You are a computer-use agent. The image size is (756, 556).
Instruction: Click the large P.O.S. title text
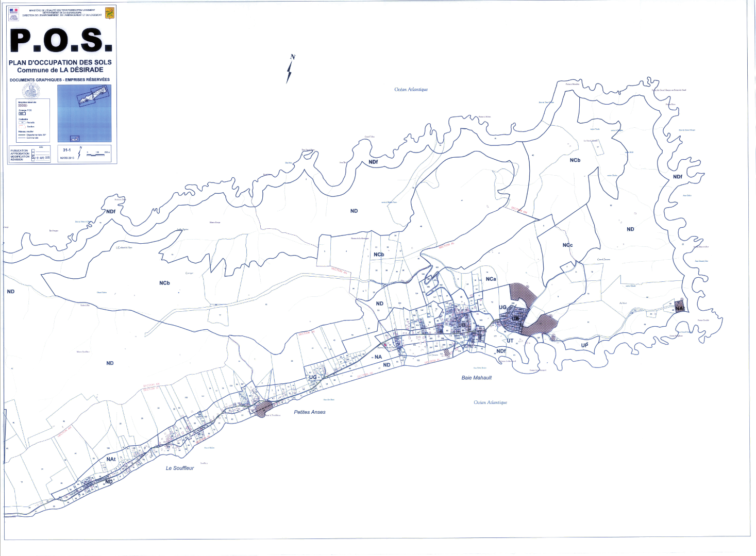click(x=61, y=41)
